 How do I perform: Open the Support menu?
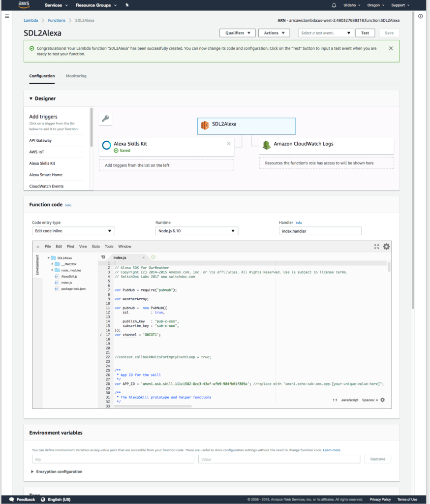(x=400, y=5)
